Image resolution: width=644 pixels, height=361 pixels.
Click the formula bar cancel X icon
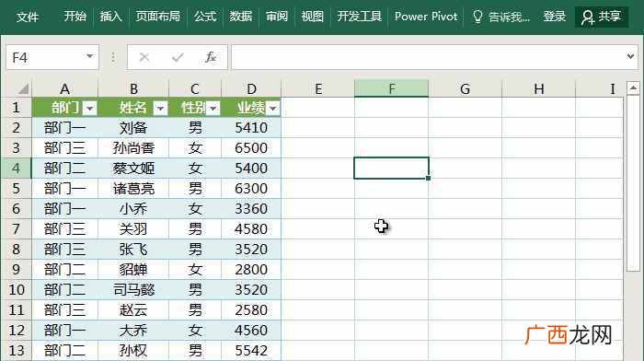144,57
